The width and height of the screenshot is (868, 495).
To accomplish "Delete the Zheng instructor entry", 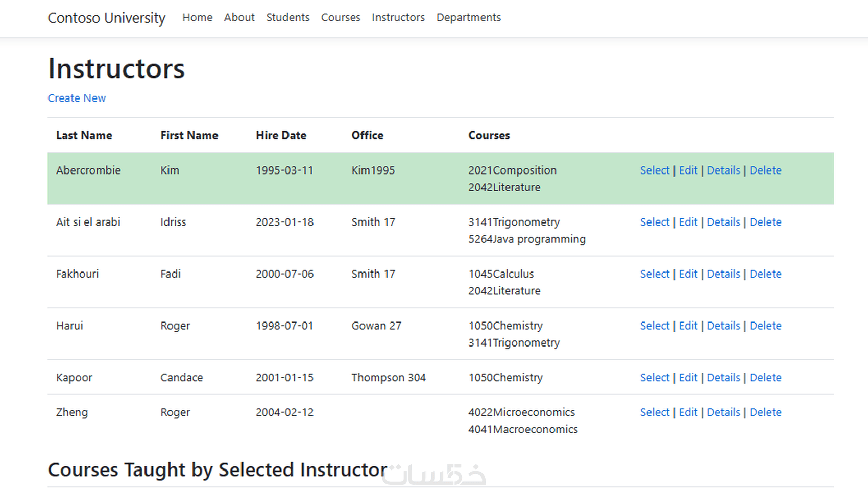I will pos(765,412).
